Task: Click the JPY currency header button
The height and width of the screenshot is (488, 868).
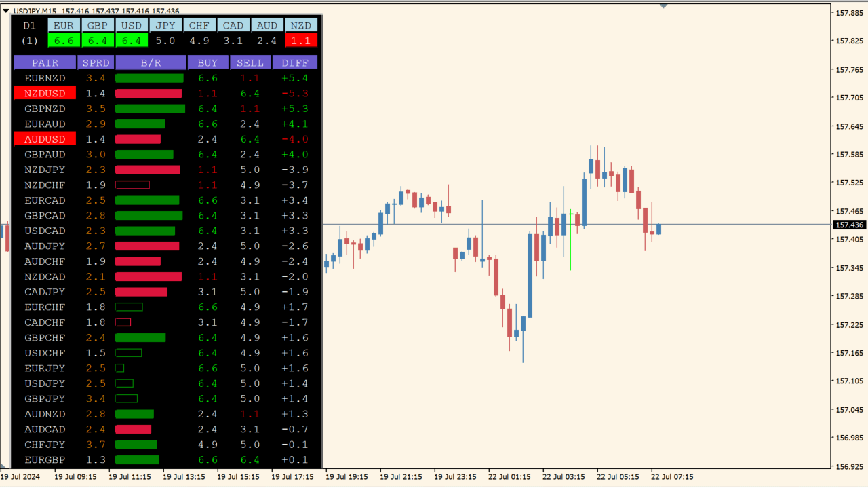Action: pyautogui.click(x=165, y=26)
